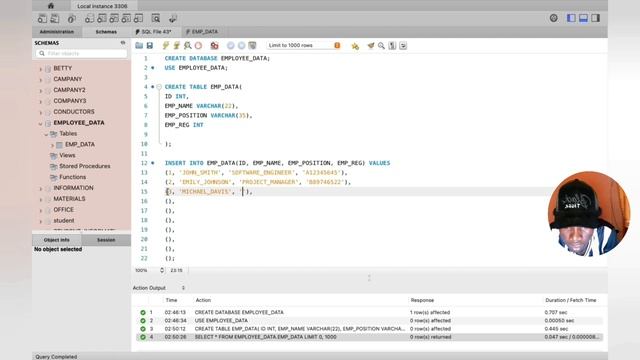Image resolution: width=640 pixels, height=360 pixels.
Task: Select the OFFICE schema
Action: tap(64, 209)
